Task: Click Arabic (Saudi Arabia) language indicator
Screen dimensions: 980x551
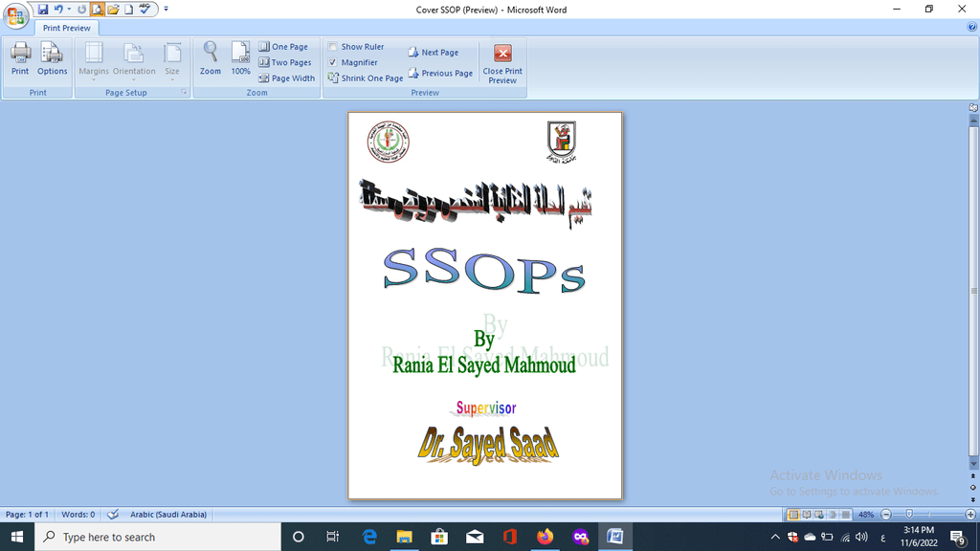Action: (x=168, y=515)
